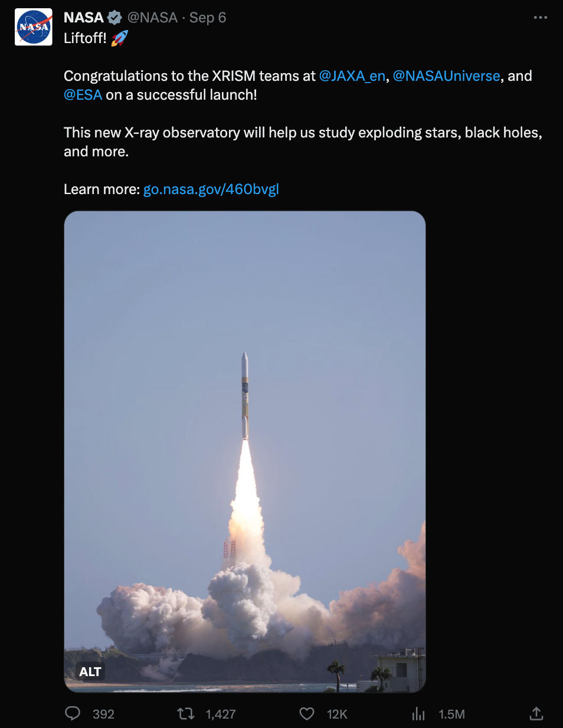This screenshot has width=563, height=728.
Task: Open the three-dot more options menu
Action: point(540,18)
